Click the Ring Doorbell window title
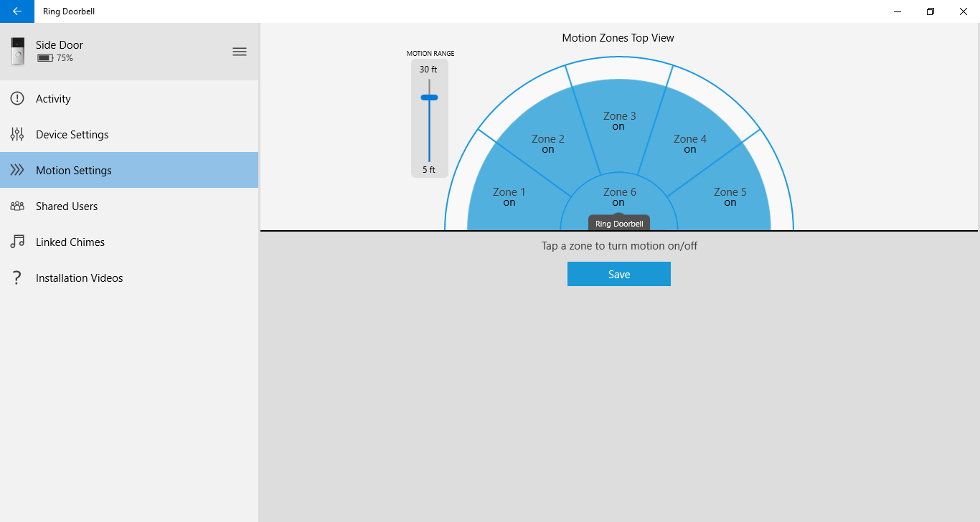The height and width of the screenshot is (522, 980). pos(69,11)
